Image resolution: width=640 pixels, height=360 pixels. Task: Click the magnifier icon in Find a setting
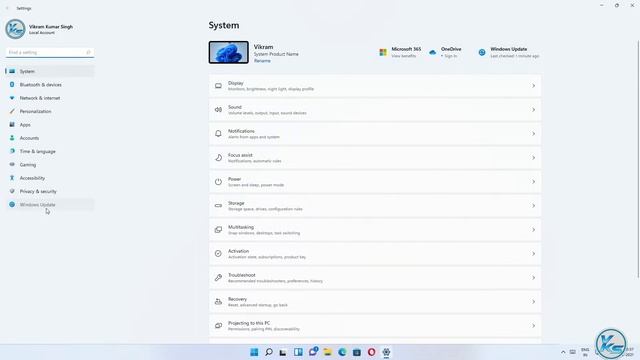88,52
